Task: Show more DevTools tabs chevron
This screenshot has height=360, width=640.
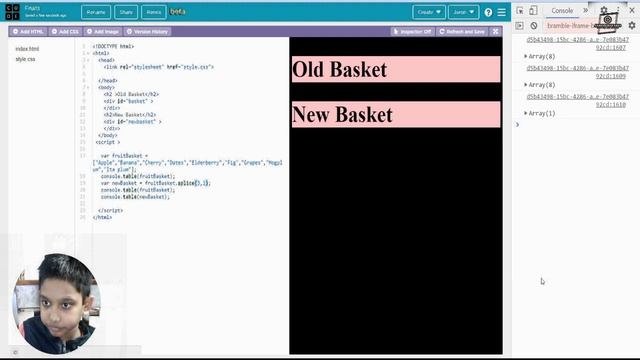Action: point(586,11)
